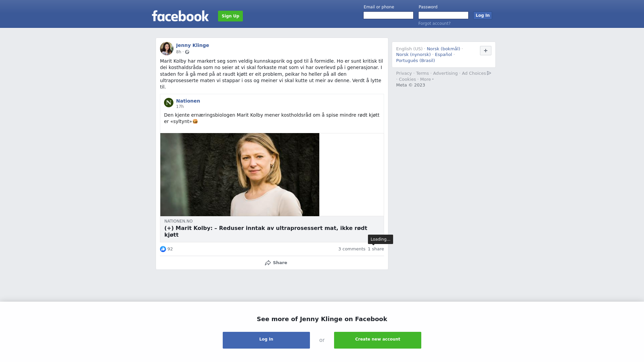
Task: Click the blue like reaction icon
Action: coord(163,249)
